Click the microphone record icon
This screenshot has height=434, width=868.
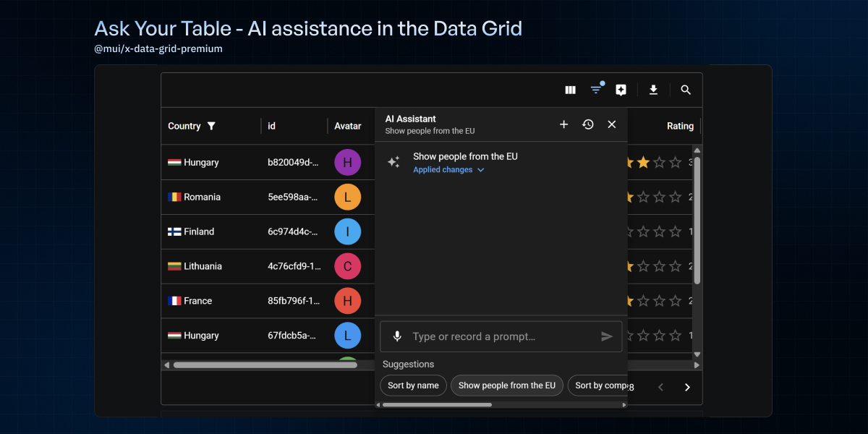397,336
